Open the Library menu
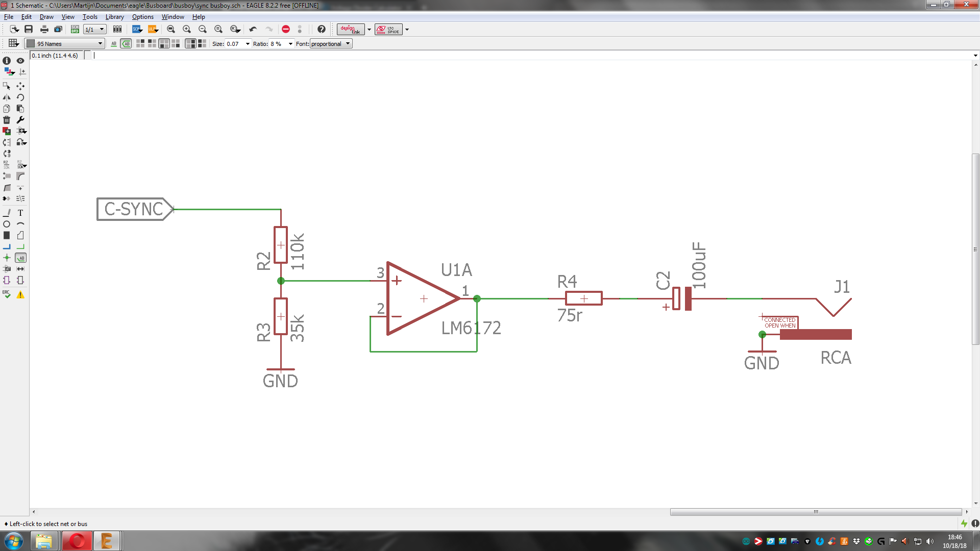The width and height of the screenshot is (980, 551). click(x=114, y=17)
